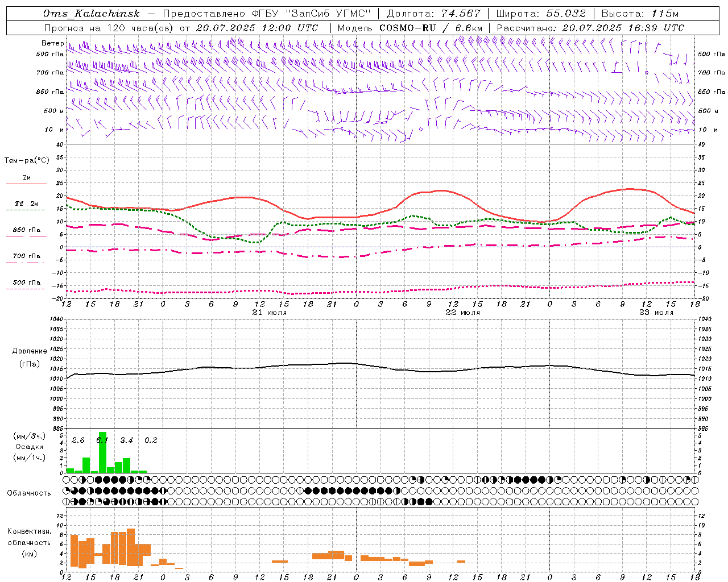
Task: Click the Давление panel label
Action: (x=30, y=351)
